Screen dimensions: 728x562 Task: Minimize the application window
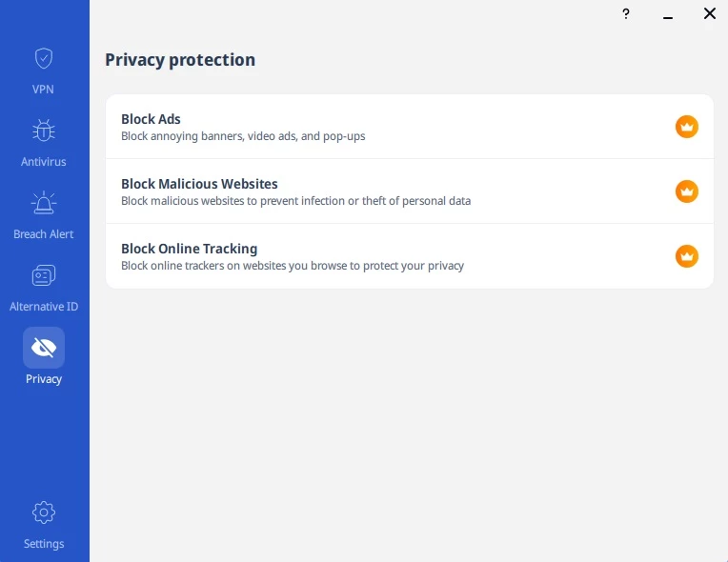pos(668,14)
